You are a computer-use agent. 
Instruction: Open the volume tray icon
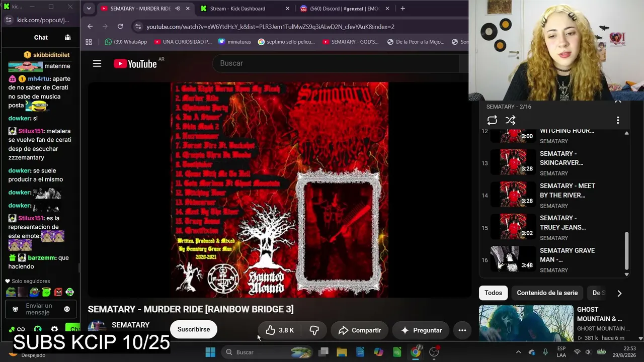[x=588, y=352]
